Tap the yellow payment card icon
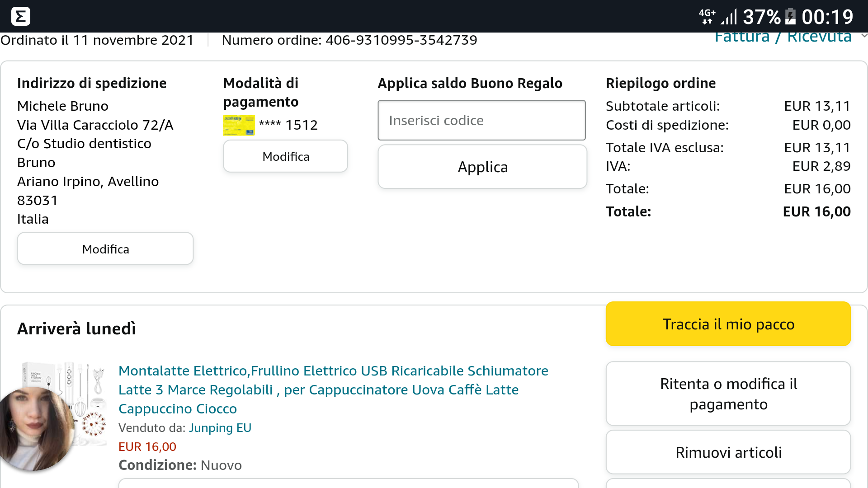 coord(239,125)
